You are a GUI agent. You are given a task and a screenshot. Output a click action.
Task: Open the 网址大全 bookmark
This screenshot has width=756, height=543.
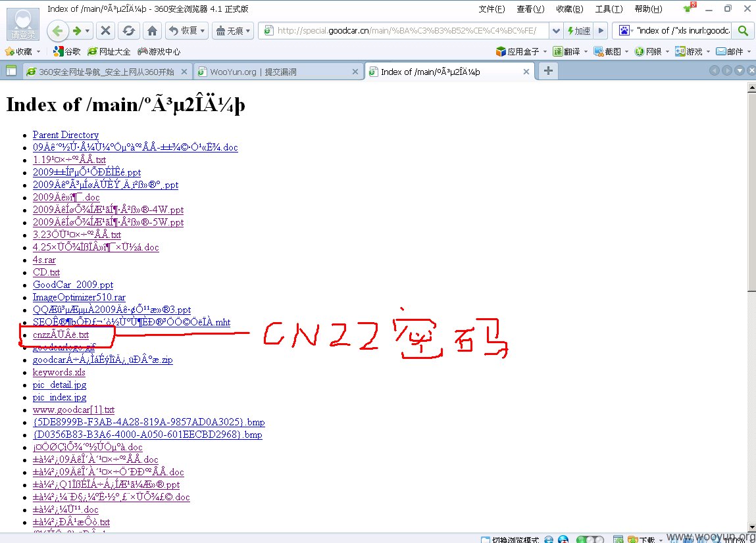click(109, 51)
